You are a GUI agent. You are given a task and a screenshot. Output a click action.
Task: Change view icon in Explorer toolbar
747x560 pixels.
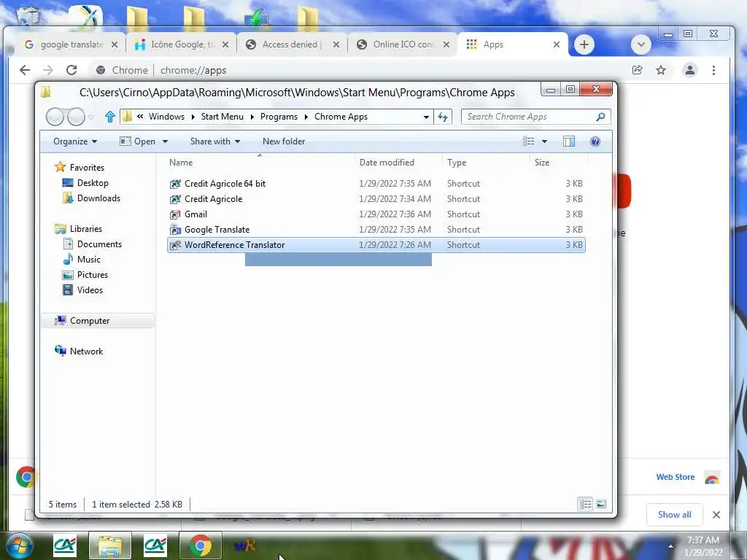528,141
